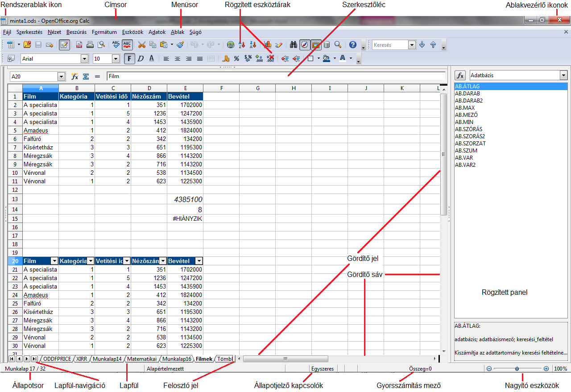This screenshot has height=392, width=571.
Task: Apply currency number format coins icon
Action: [x=226, y=58]
